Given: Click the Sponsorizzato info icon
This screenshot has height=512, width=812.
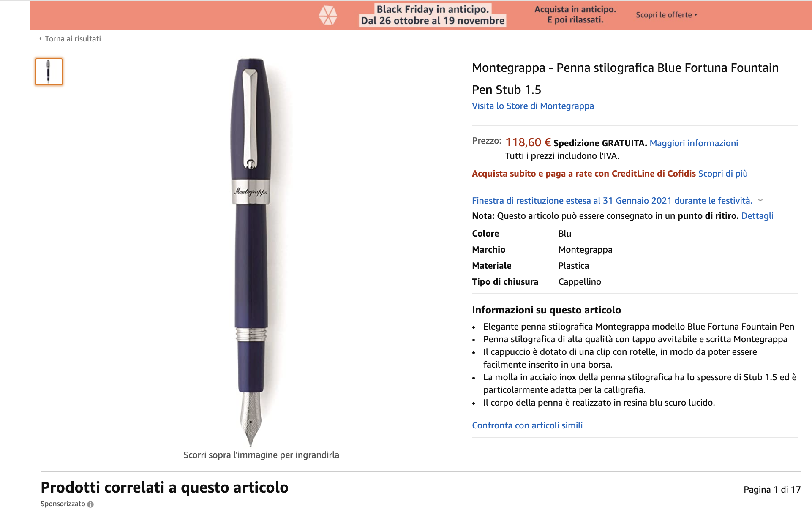Looking at the screenshot, I should pos(90,504).
